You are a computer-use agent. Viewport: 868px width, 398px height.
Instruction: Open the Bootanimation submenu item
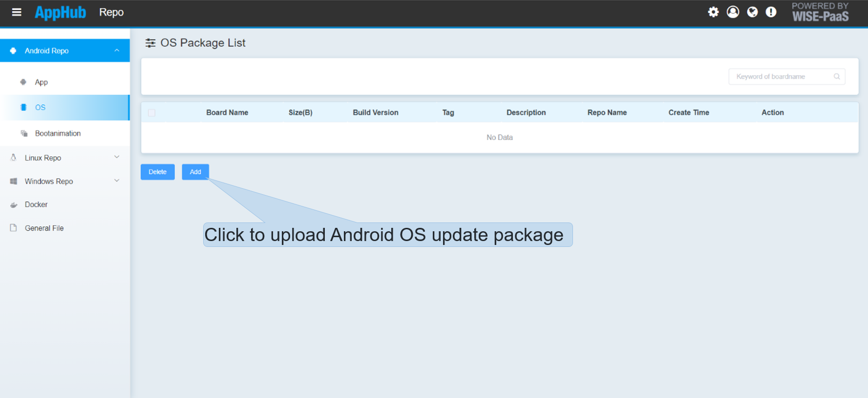click(65, 133)
